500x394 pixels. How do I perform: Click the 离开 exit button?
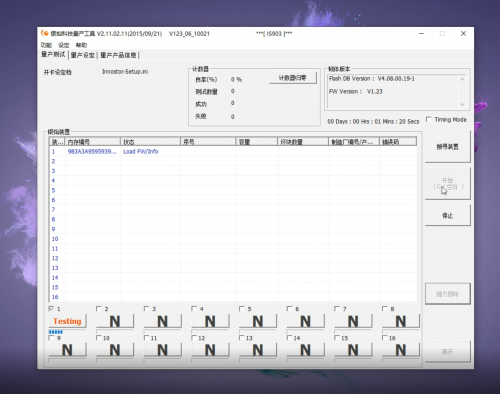[447, 352]
